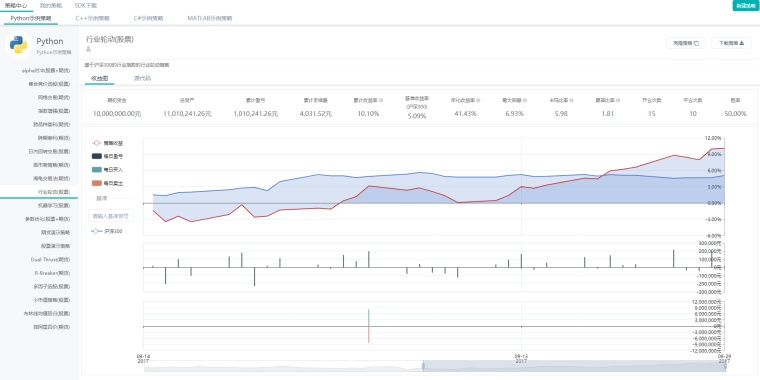Select C#示例策略 tab
Viewport: 760px width, 380px height.
pyautogui.click(x=148, y=18)
